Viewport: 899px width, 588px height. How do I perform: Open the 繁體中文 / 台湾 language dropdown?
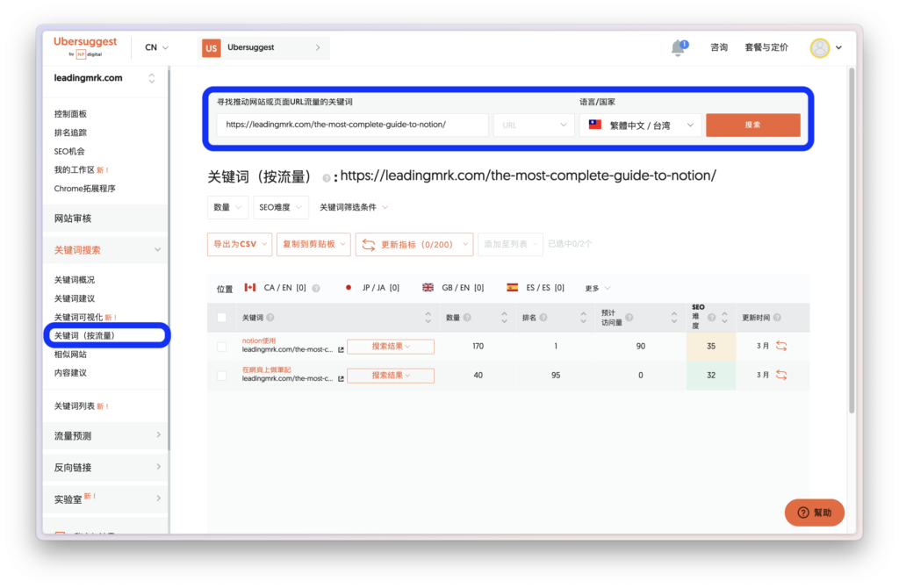point(640,125)
